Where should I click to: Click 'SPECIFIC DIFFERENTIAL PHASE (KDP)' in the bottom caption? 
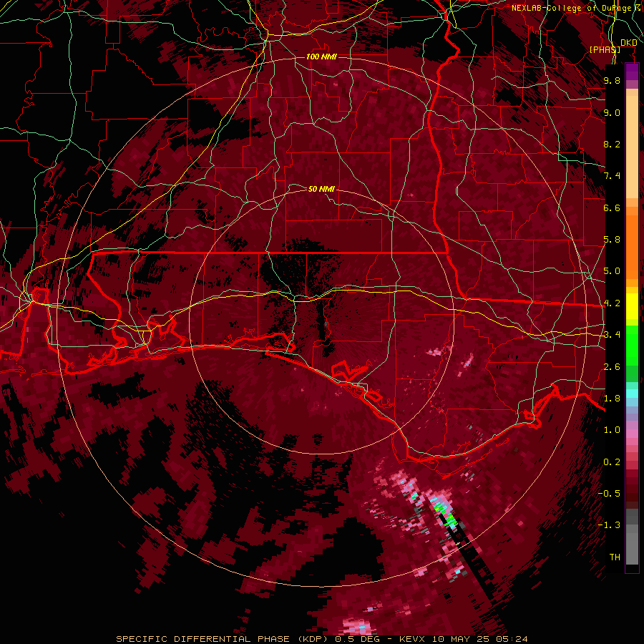point(223,639)
